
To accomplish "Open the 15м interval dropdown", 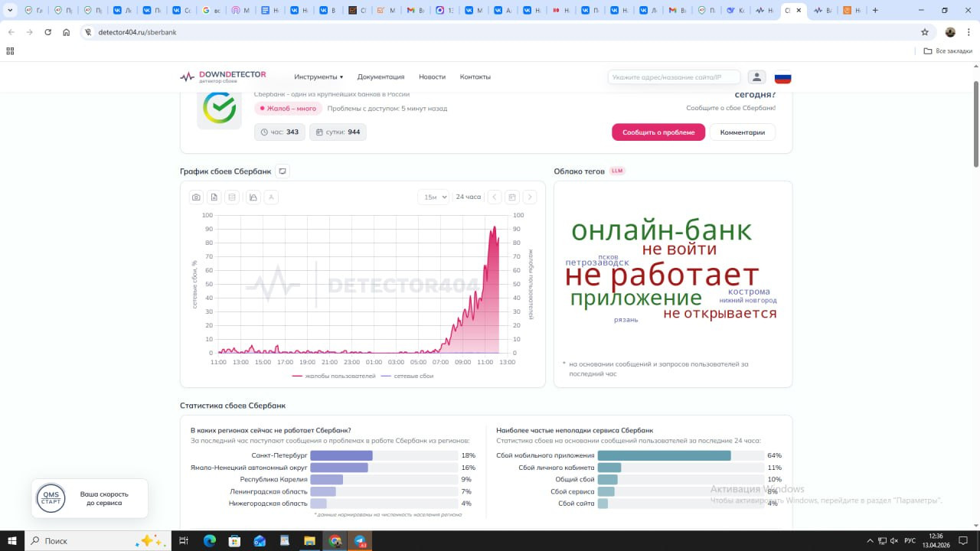I will [x=433, y=197].
